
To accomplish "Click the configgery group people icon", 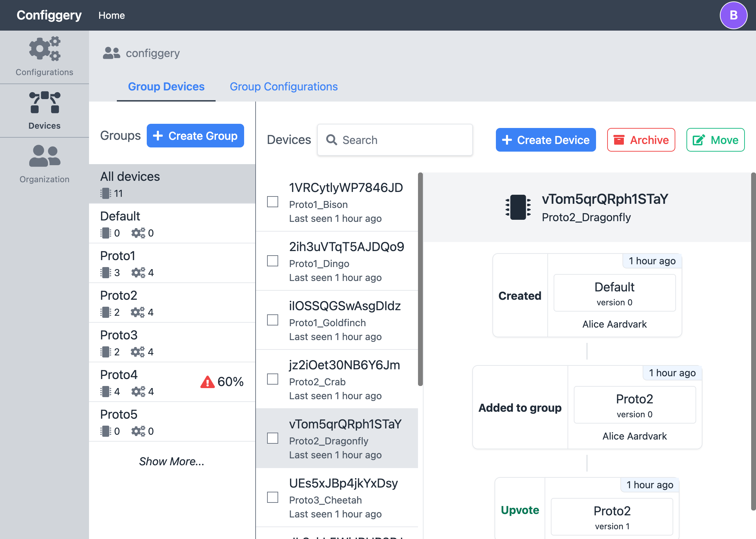I will point(111,53).
